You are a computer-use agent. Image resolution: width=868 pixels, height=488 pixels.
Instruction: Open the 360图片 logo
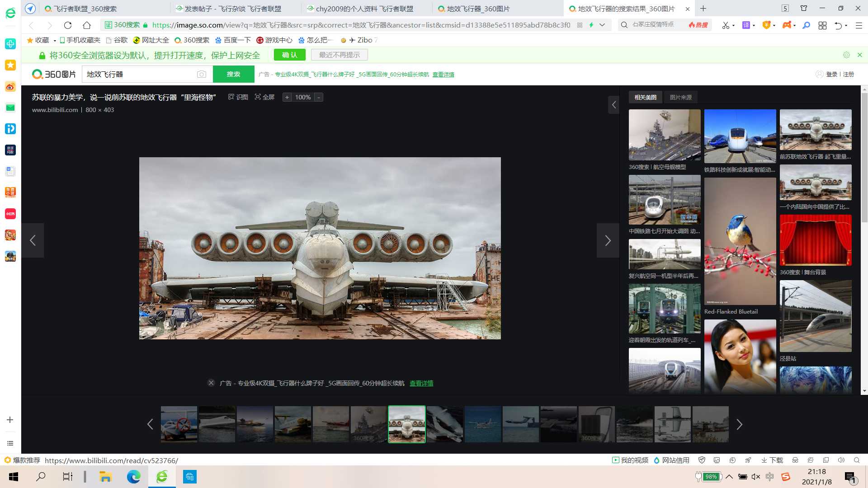(54, 74)
